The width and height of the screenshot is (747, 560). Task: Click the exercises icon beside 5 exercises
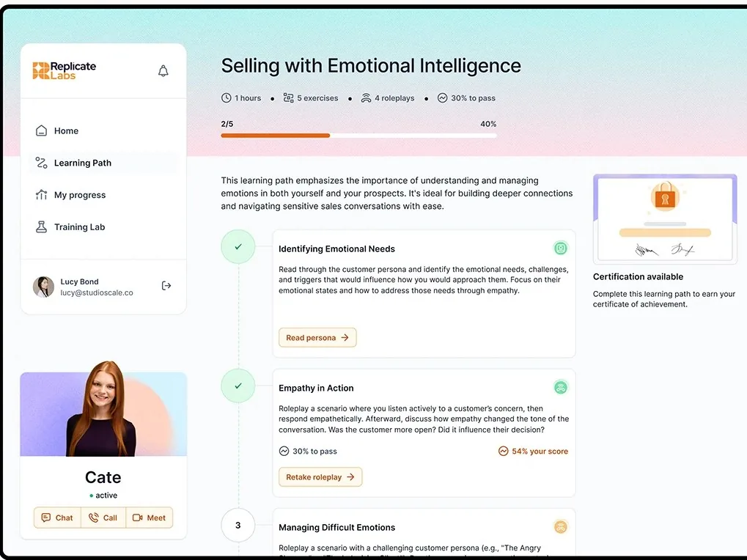pyautogui.click(x=288, y=97)
